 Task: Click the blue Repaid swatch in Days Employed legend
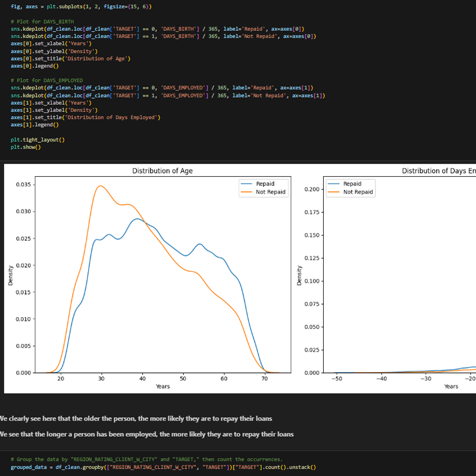pos(334,184)
